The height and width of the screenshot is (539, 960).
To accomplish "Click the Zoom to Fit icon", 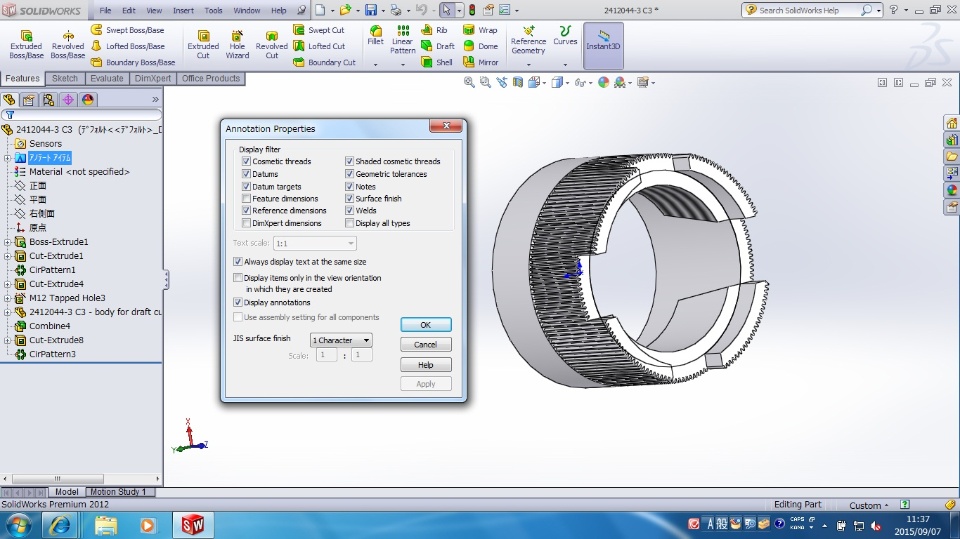I will click(469, 82).
